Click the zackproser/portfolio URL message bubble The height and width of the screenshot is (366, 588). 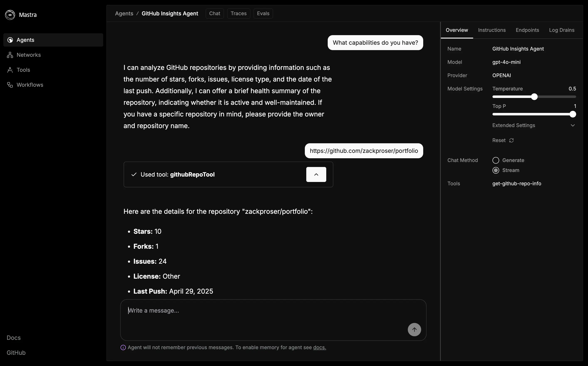(x=364, y=151)
